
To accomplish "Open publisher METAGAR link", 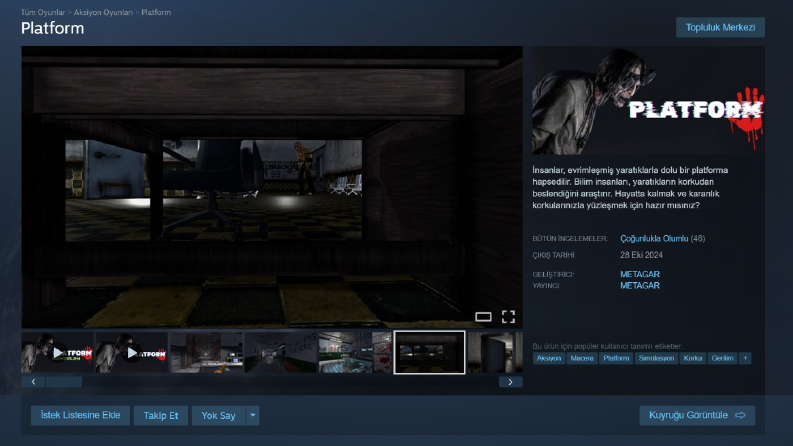I will click(640, 286).
